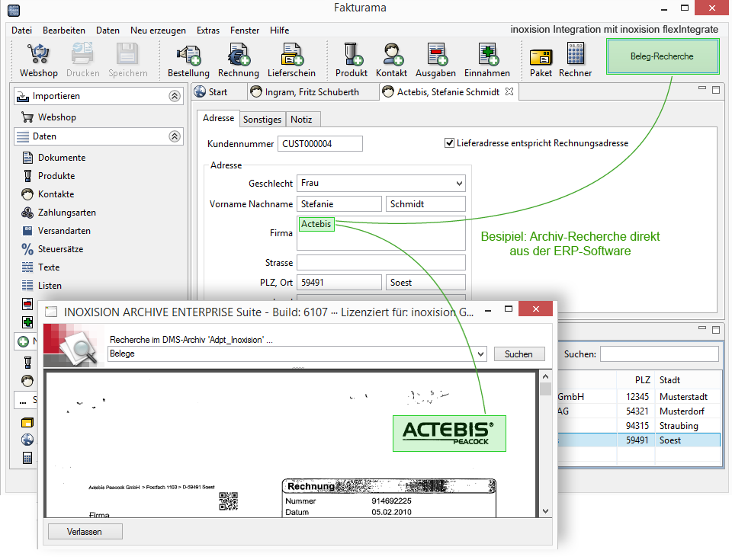The width and height of the screenshot is (732, 560).
Task: Click the Paket toolbar icon
Action: tap(541, 59)
